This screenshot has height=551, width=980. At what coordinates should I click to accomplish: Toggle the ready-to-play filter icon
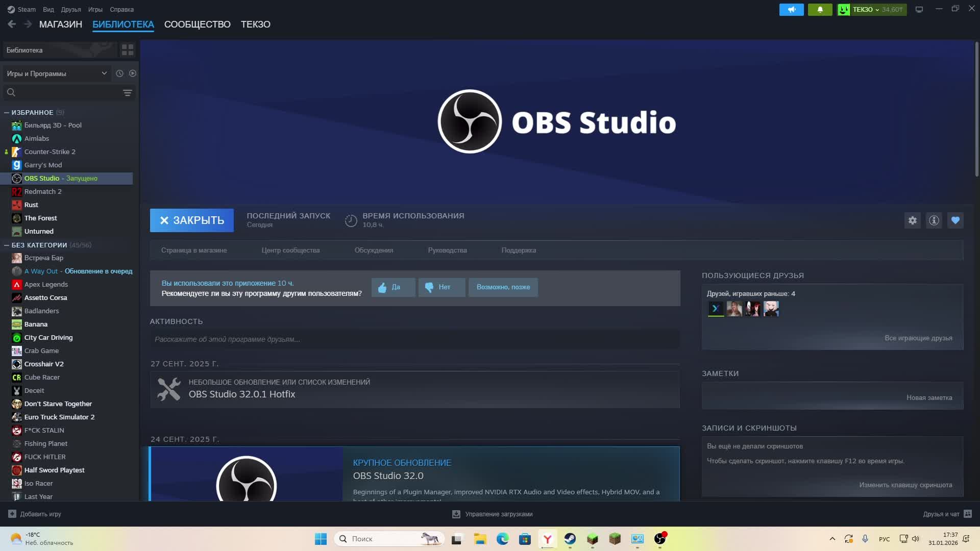[133, 73]
